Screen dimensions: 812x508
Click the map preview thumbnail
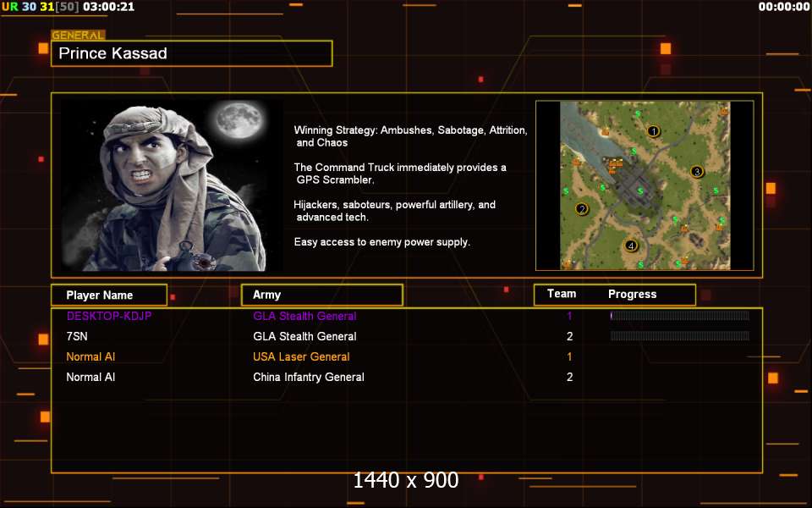645,185
